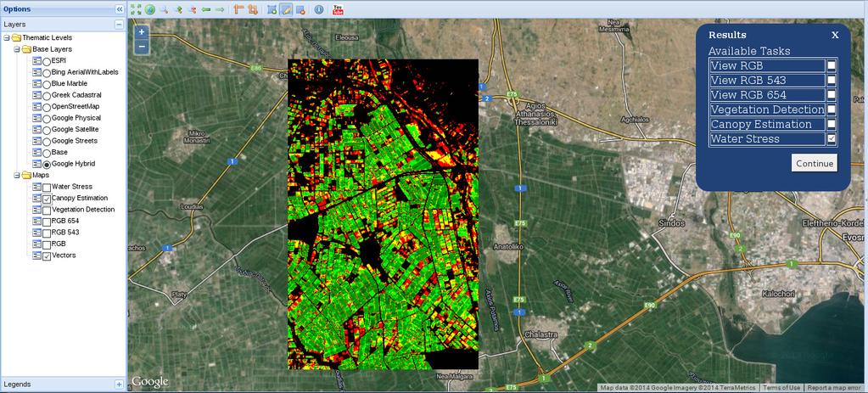Click the Thematic Levels folder icon
The width and height of the screenshot is (868, 393).
(16, 37)
